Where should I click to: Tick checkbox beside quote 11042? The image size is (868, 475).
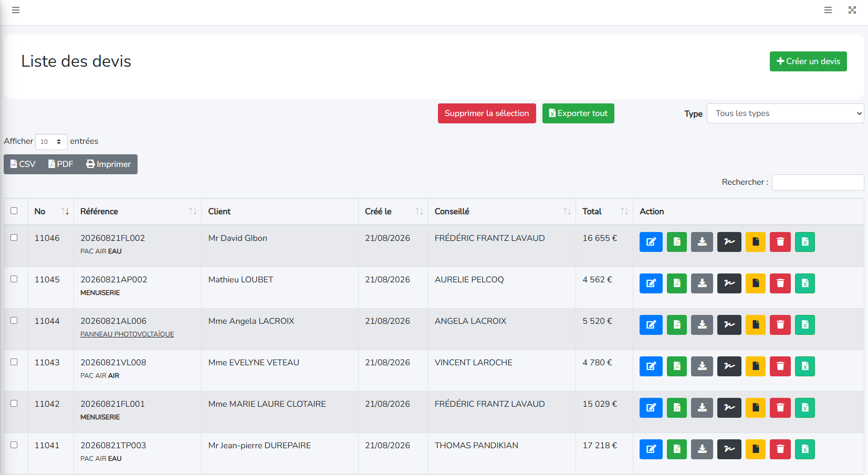(14, 404)
